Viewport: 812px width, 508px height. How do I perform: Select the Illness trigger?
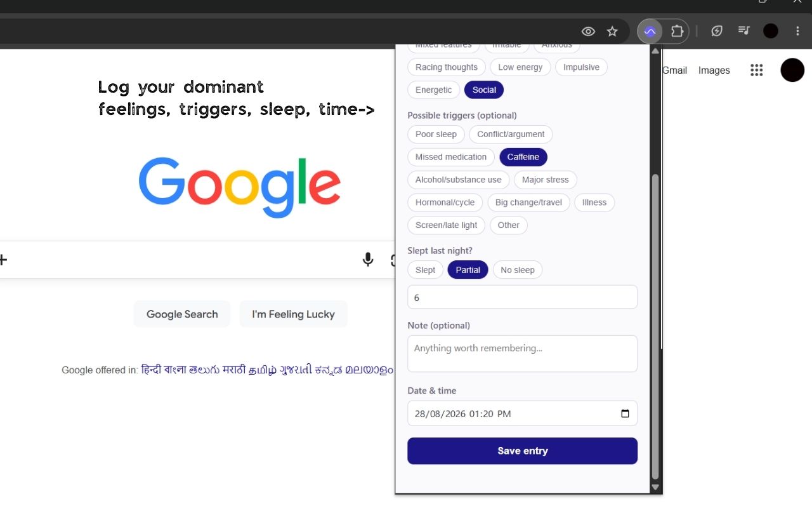click(x=594, y=203)
